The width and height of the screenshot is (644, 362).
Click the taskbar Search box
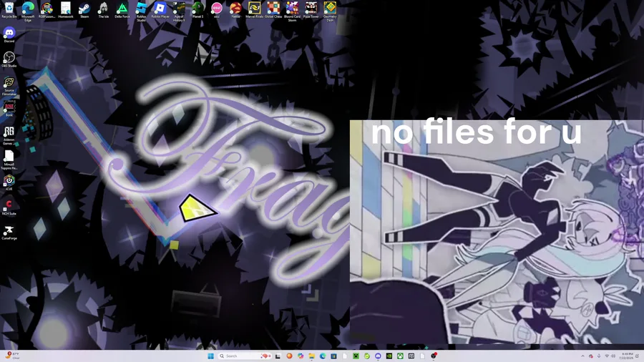[x=245, y=356]
